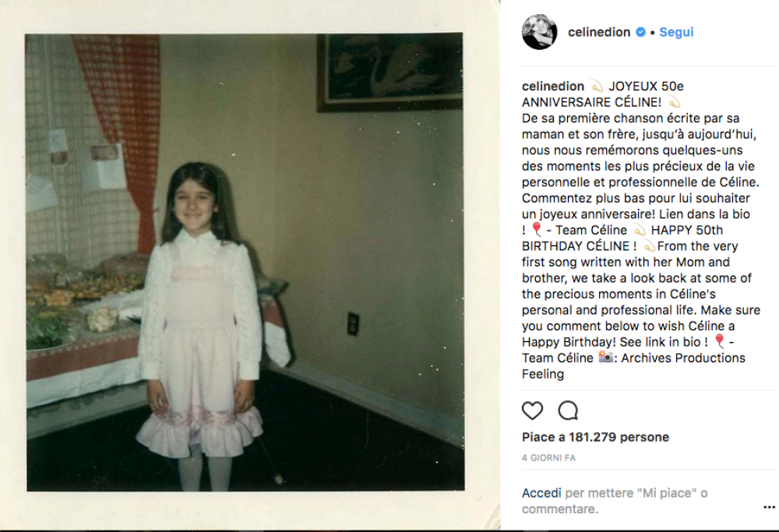The width and height of the screenshot is (779, 532).
Task: Open celinedion username in the post header
Action: [599, 32]
